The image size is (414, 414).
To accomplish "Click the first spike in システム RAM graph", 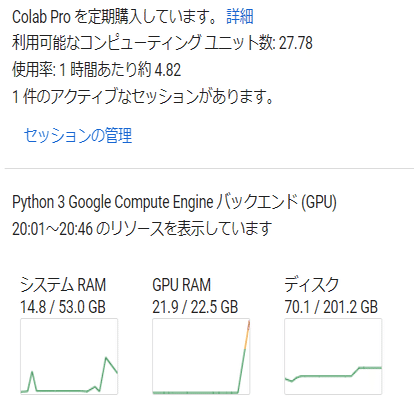I will [x=32, y=380].
